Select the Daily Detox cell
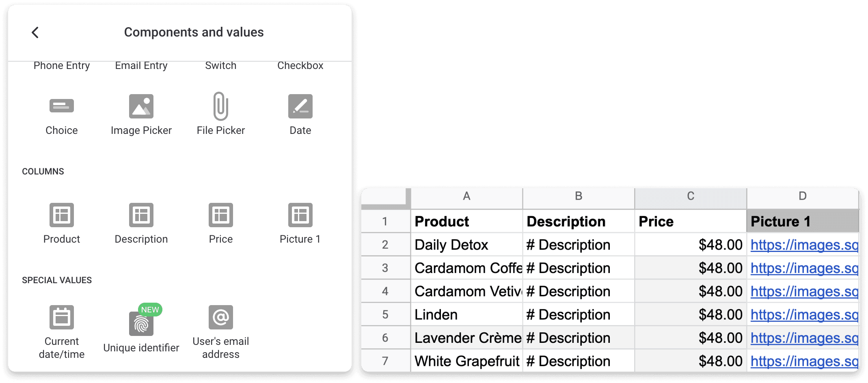The image size is (868, 383). (x=466, y=245)
